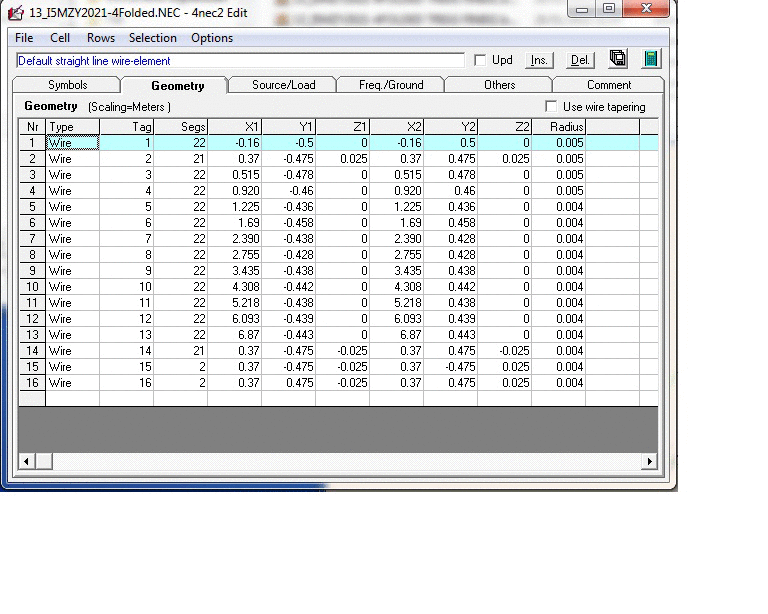Toggle the Use wire tapering checkbox

[x=551, y=107]
